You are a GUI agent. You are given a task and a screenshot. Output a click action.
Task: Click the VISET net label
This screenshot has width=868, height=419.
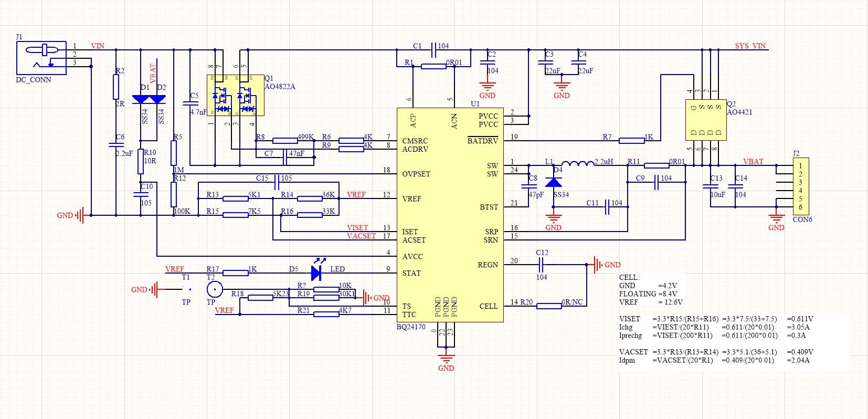(357, 227)
